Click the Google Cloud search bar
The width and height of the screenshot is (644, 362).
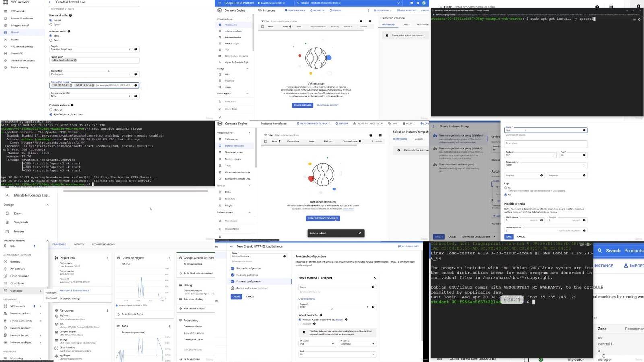click(348, 3)
